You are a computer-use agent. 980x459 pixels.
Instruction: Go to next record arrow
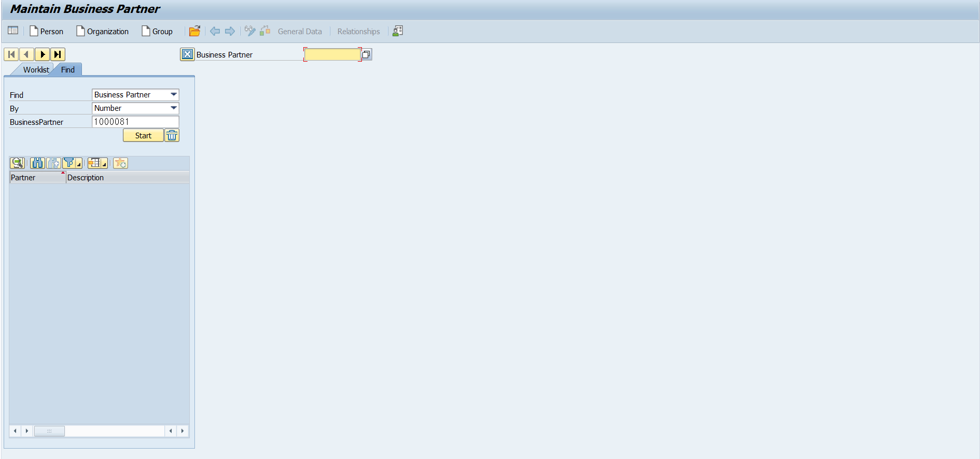point(42,54)
